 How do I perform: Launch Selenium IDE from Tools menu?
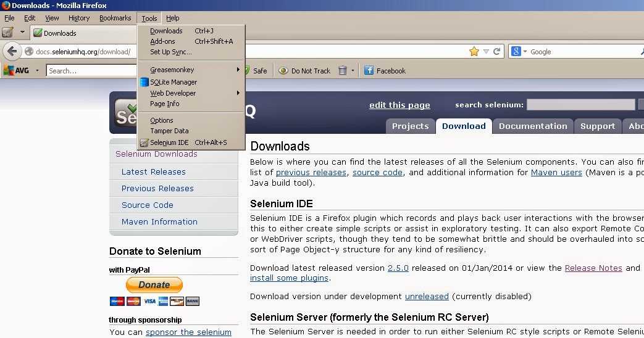coord(191,142)
